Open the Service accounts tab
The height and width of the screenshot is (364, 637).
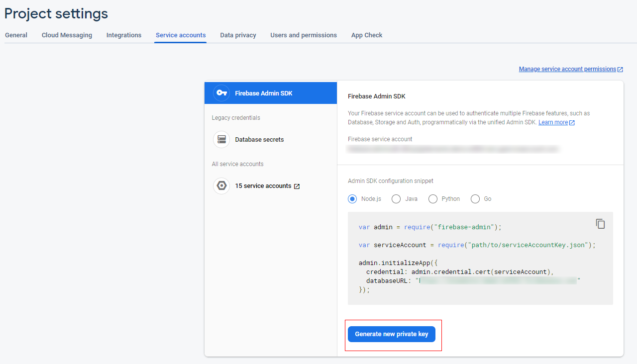181,35
